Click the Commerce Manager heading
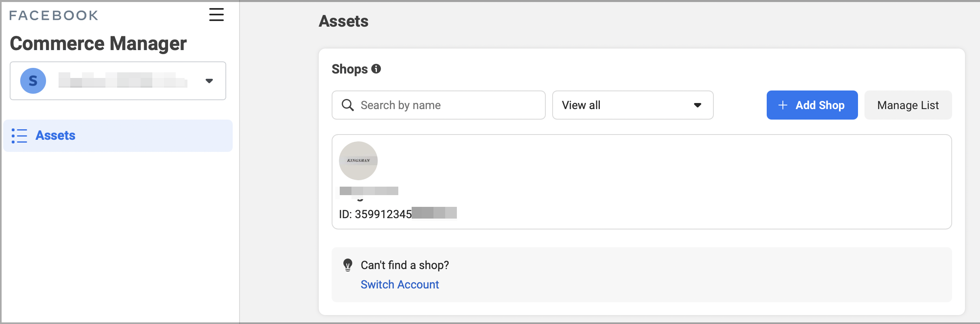Image resolution: width=980 pixels, height=324 pixels. [x=98, y=43]
